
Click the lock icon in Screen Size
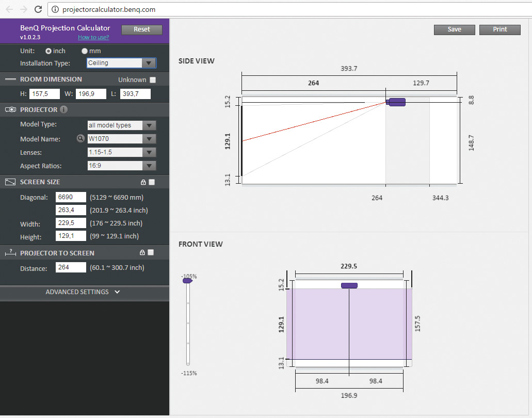point(143,182)
